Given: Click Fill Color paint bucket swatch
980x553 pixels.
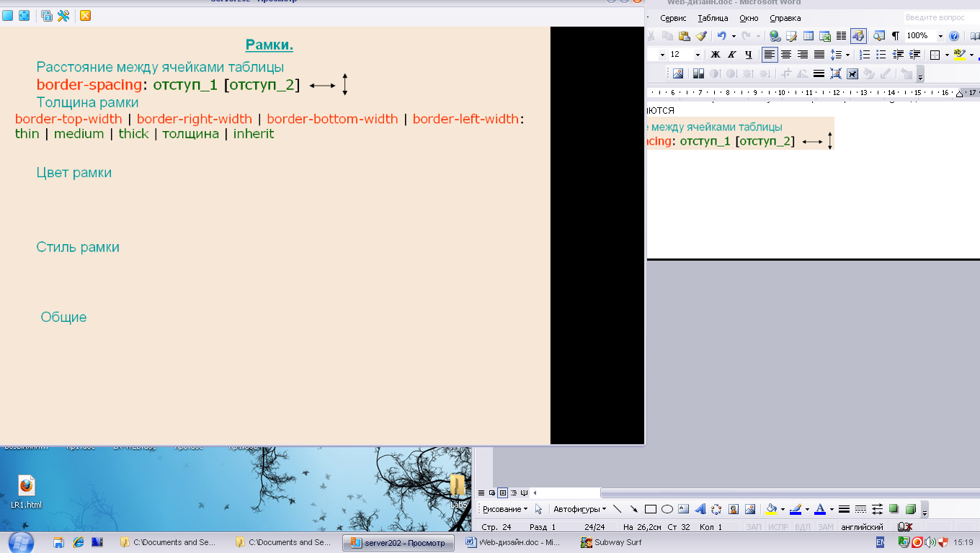Looking at the screenshot, I should pyautogui.click(x=771, y=509).
